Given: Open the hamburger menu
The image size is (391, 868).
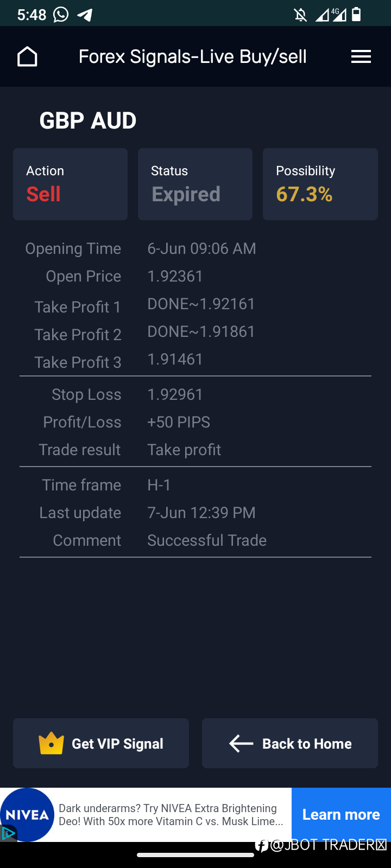Looking at the screenshot, I should [361, 56].
